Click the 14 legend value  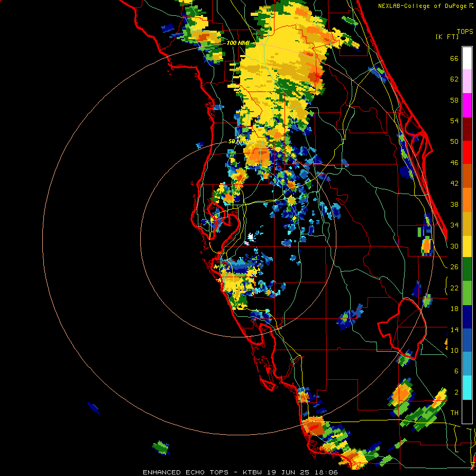coord(454,329)
